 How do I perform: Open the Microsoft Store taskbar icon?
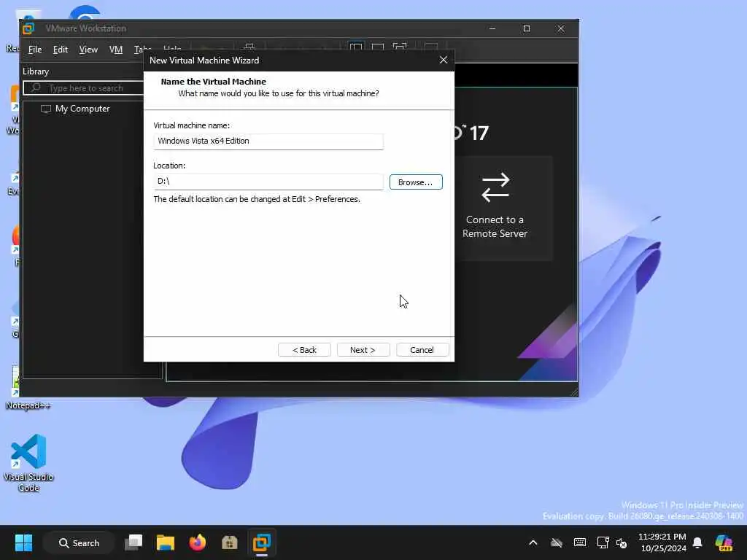(x=230, y=542)
